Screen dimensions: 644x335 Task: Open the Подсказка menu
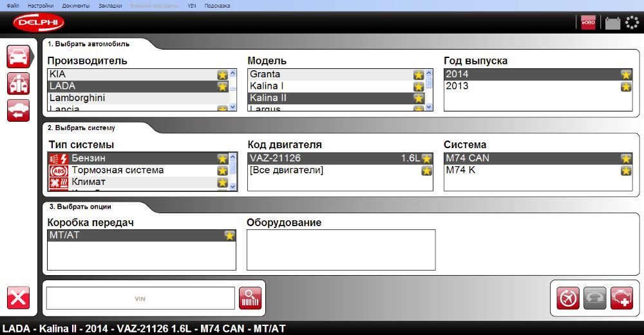click(x=217, y=6)
